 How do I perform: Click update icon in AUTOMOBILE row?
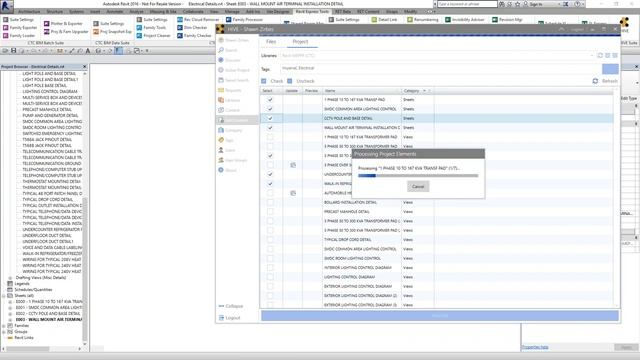pyautogui.click(x=293, y=193)
